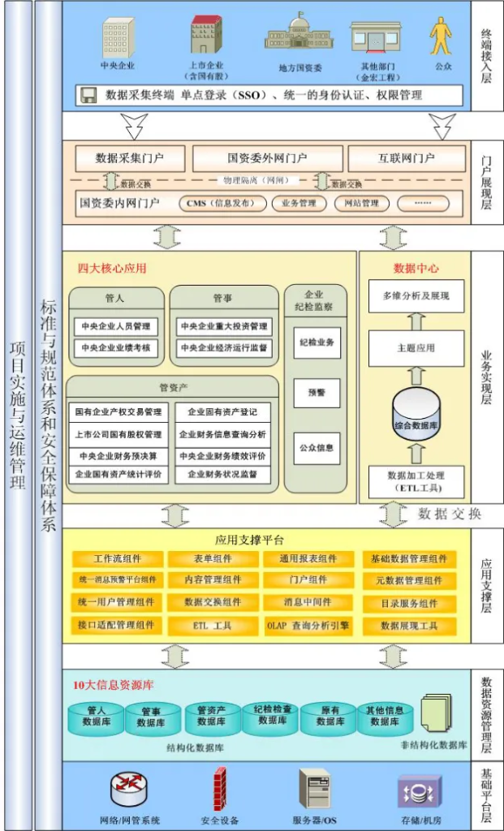Select the 互联网门户 portal box
Viewport: 504px width, 831px height.
pyautogui.click(x=407, y=158)
